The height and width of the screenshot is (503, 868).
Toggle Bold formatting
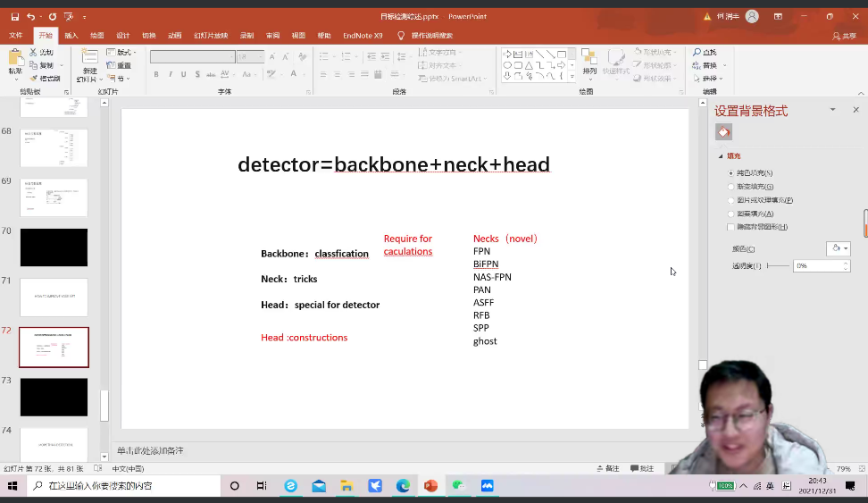[156, 74]
